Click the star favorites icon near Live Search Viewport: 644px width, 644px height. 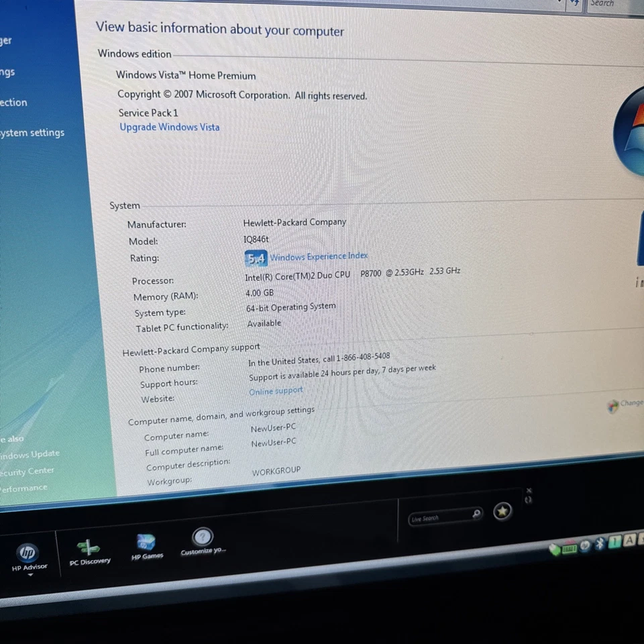coord(502,511)
